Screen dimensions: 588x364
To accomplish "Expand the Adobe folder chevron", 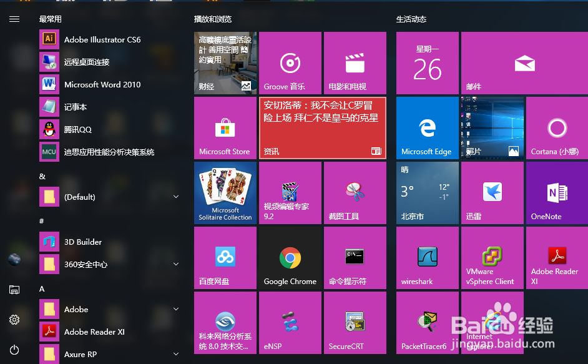I will pos(176,309).
